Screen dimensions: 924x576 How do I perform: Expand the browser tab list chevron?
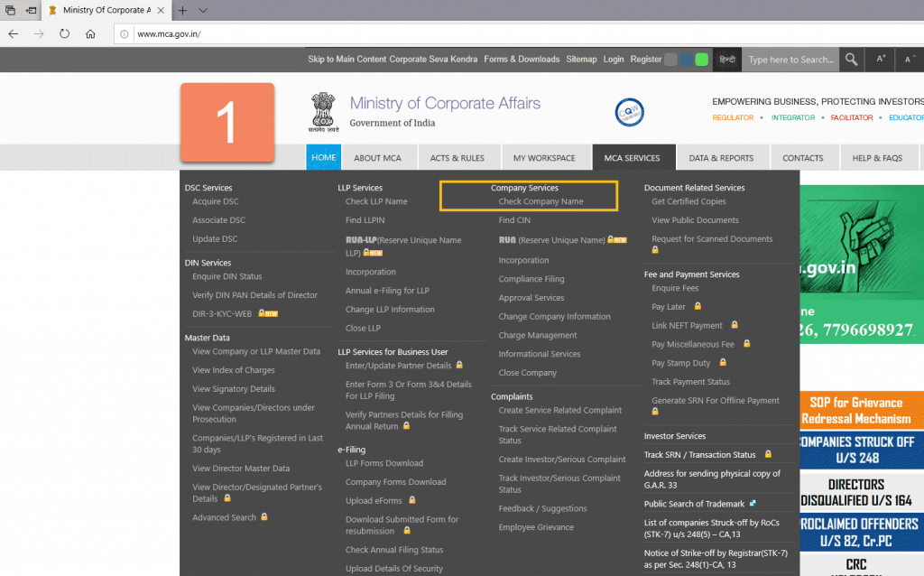pos(203,10)
